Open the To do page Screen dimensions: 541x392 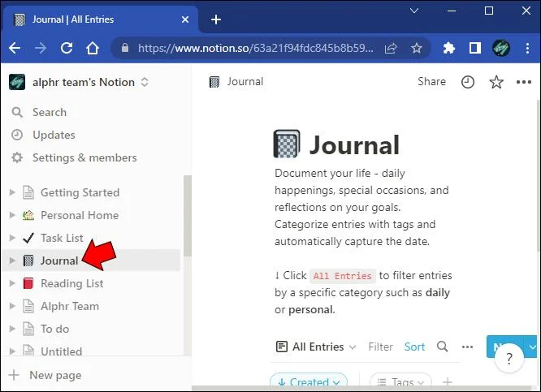coord(54,329)
